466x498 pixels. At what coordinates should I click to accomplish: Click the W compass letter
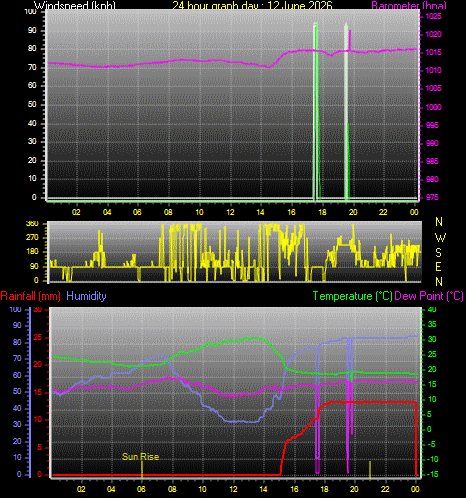[x=440, y=238]
